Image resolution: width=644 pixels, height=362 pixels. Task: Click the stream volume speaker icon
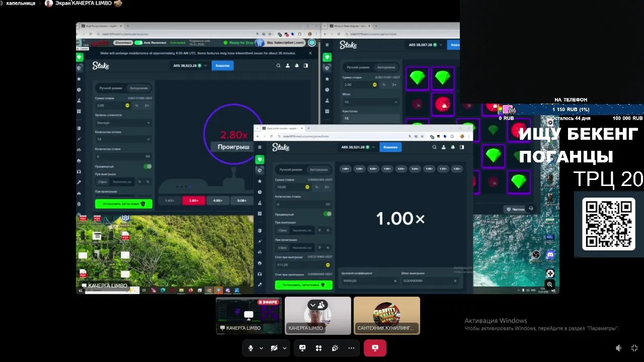(619, 348)
